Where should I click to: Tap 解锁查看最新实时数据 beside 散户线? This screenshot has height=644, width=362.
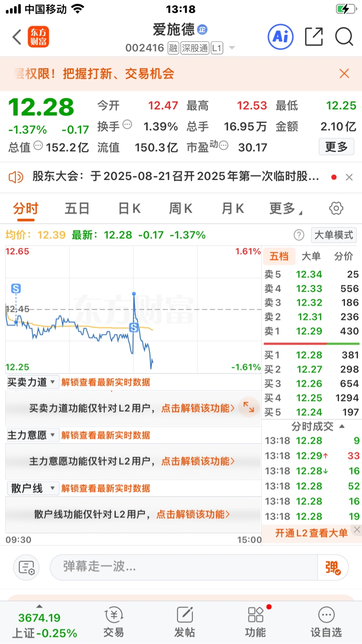point(106,488)
